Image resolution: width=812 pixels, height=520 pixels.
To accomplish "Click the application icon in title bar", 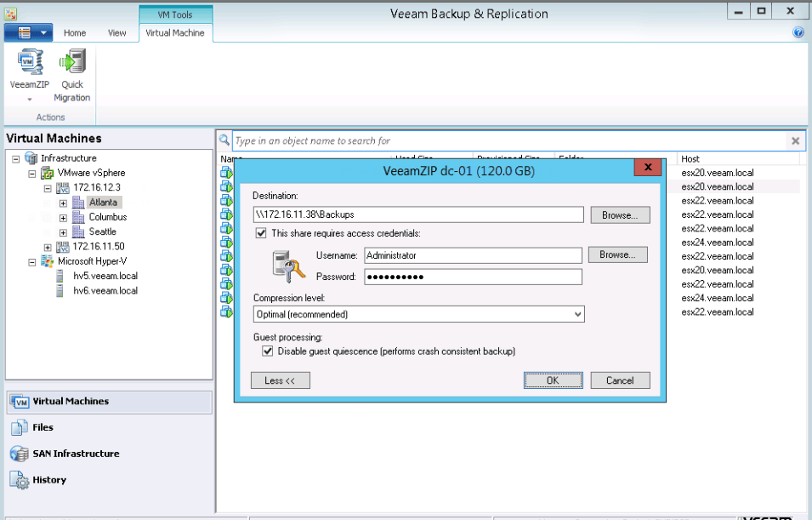I will [10, 14].
